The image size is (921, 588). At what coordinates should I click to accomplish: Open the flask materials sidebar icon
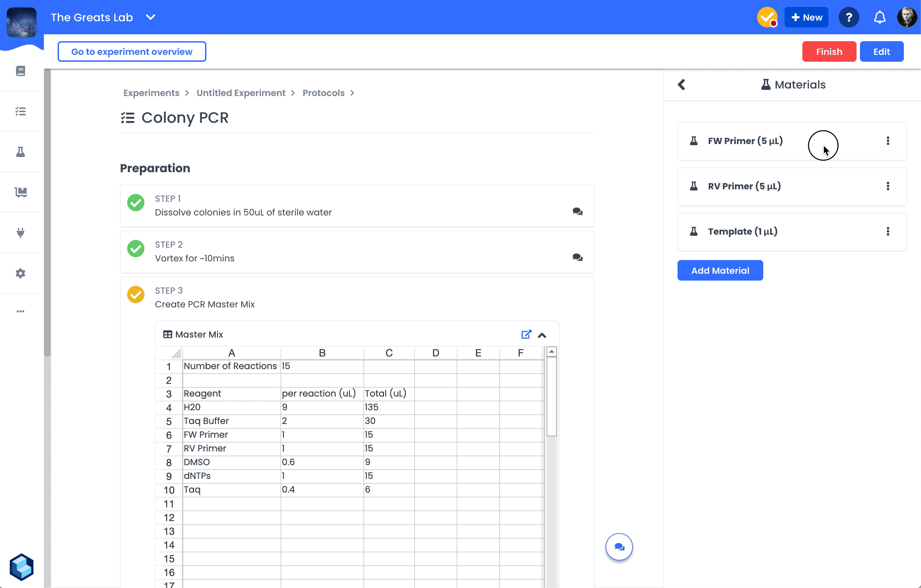[x=21, y=152]
